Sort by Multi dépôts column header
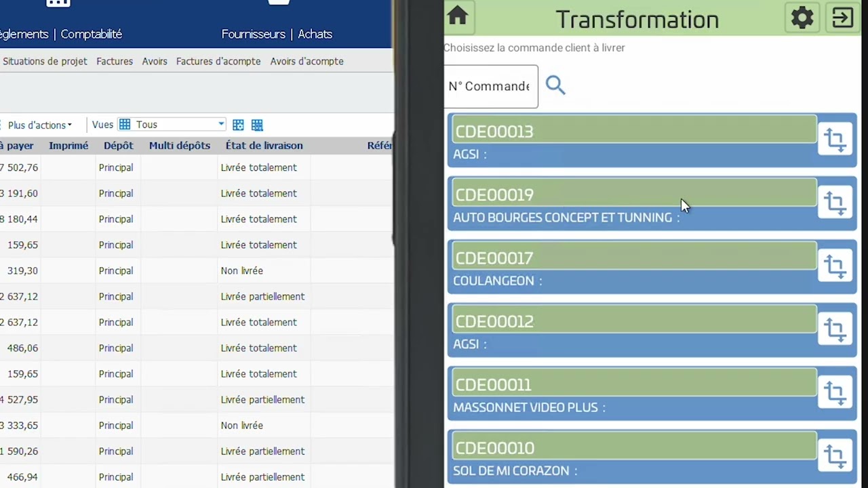Screen dimensions: 868x488 click(x=180, y=146)
